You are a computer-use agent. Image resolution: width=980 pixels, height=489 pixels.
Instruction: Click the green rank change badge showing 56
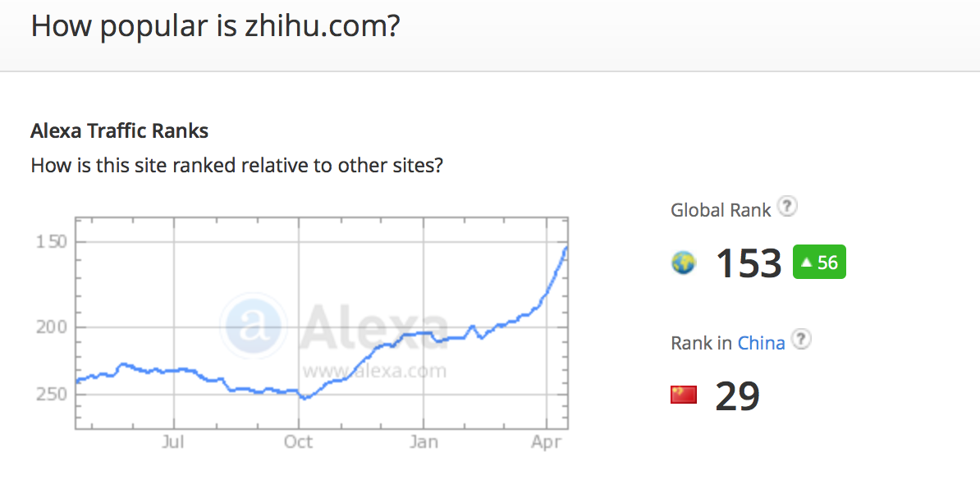(819, 262)
